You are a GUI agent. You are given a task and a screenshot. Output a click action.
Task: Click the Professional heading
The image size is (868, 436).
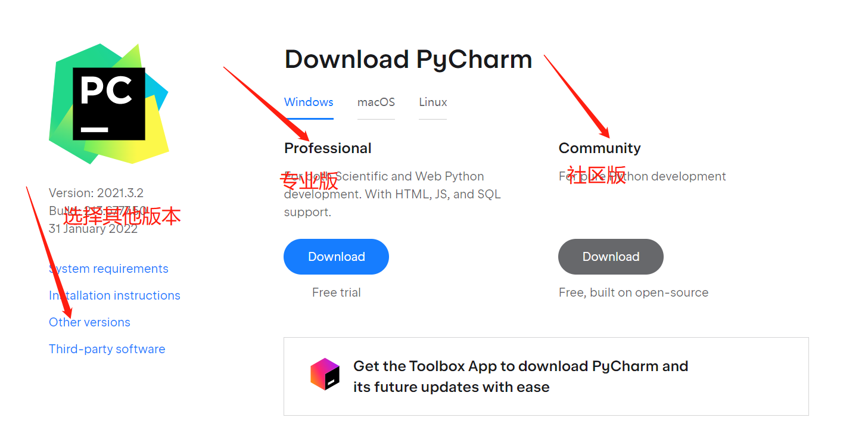point(328,148)
